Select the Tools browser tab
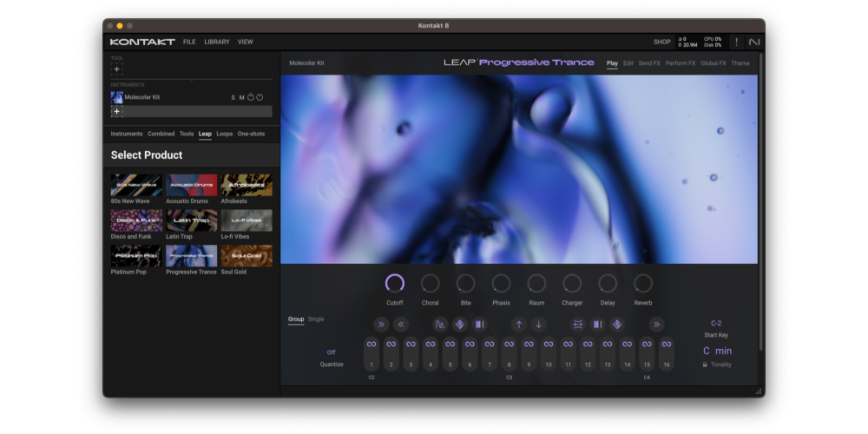The image size is (868, 434). pyautogui.click(x=187, y=134)
